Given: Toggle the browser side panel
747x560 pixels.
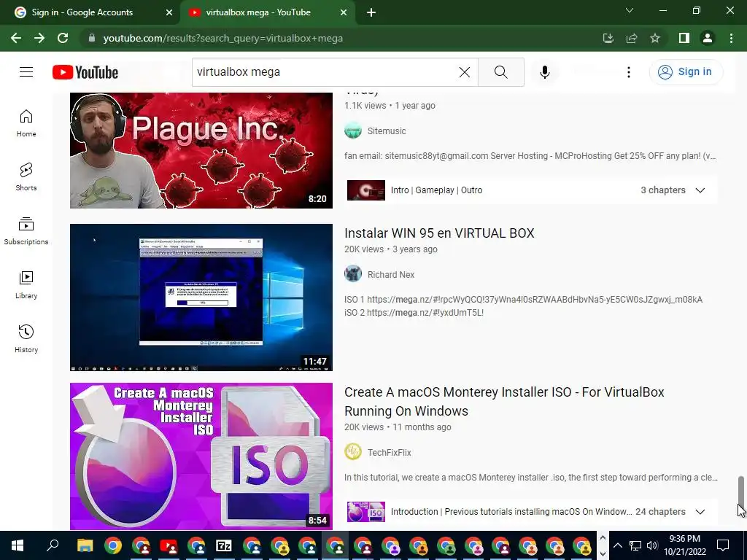Looking at the screenshot, I should coord(684,38).
